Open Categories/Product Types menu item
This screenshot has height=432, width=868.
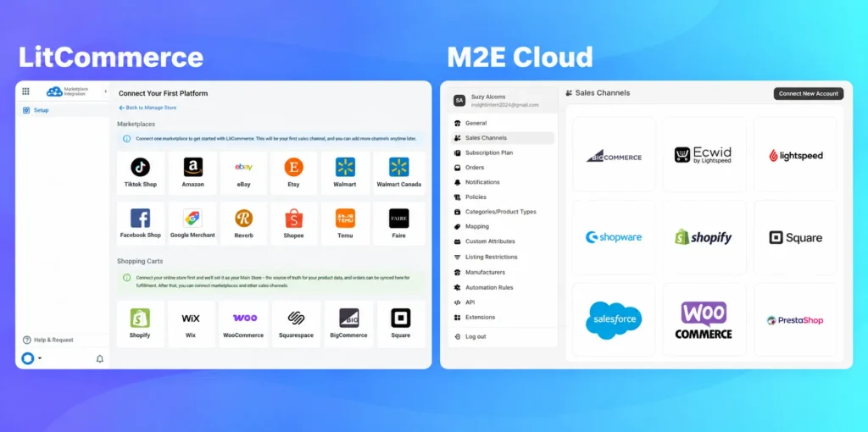(503, 211)
